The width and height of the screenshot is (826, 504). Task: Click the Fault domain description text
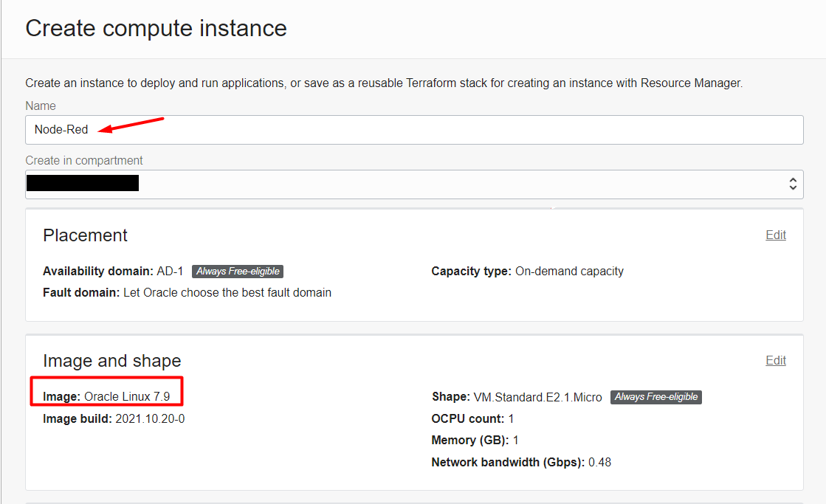pyautogui.click(x=227, y=292)
